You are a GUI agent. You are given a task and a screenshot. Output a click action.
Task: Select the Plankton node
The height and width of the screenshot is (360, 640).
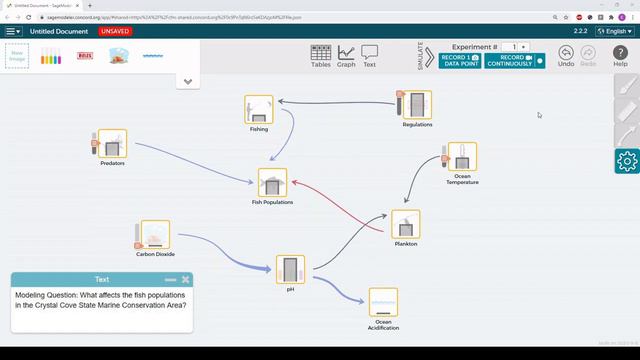pyautogui.click(x=406, y=224)
